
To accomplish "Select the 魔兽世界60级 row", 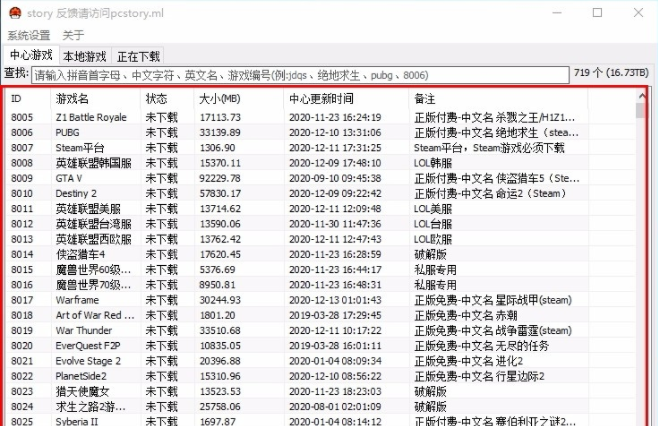I will [x=321, y=269].
